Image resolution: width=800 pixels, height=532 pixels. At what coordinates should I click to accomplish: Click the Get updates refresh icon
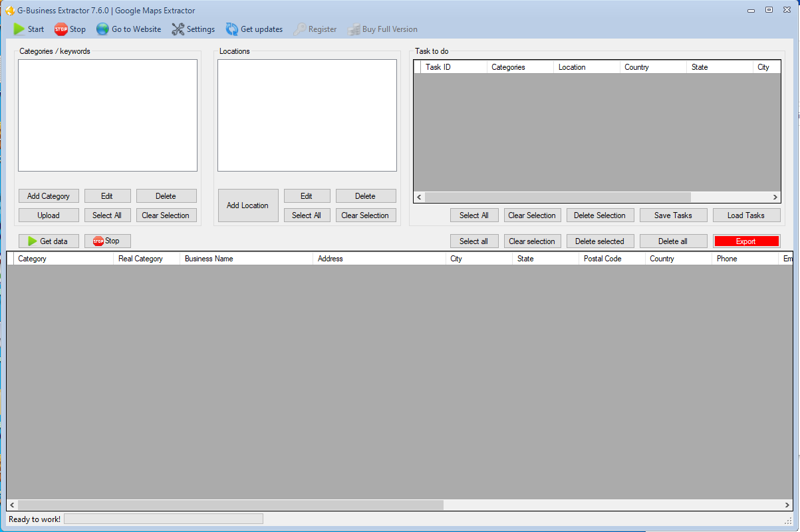(x=231, y=29)
